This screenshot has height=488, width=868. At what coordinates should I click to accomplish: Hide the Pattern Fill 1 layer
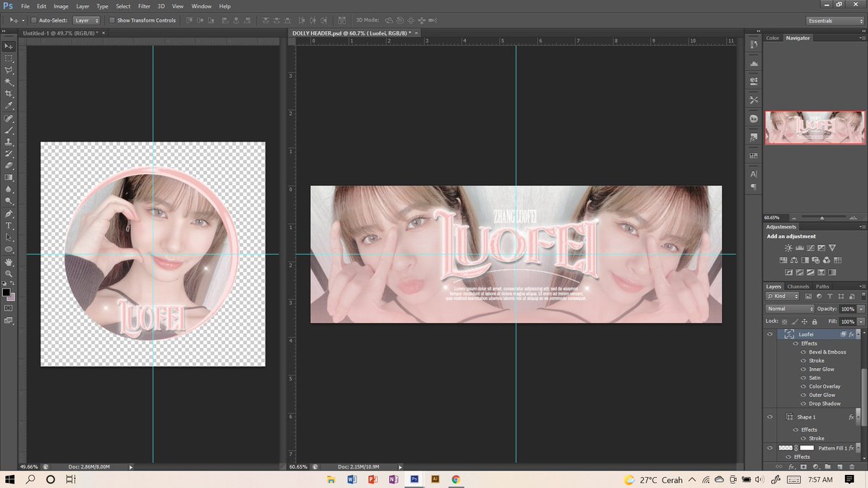click(x=770, y=448)
